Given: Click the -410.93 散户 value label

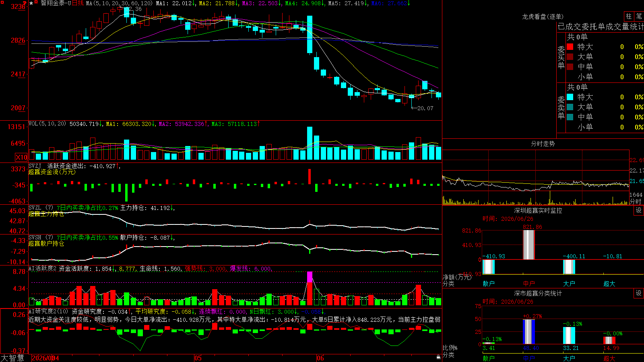Looking at the screenshot, I should pyautogui.click(x=494, y=256).
